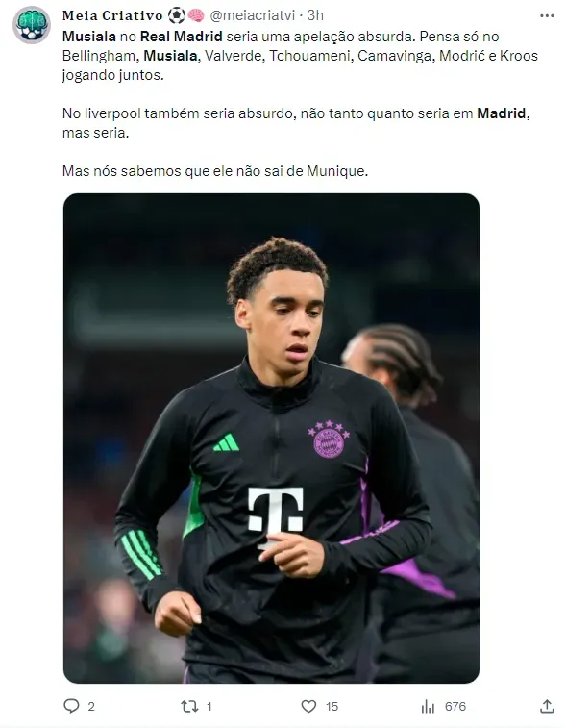Open the view analytics bar-chart icon
566x728 pixels.
tap(428, 707)
